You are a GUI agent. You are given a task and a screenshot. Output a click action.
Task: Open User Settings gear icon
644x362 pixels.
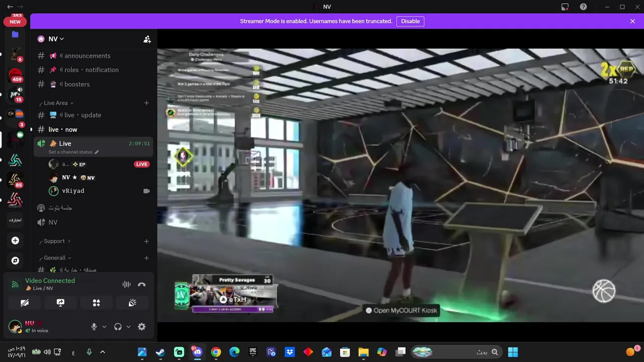(x=141, y=326)
